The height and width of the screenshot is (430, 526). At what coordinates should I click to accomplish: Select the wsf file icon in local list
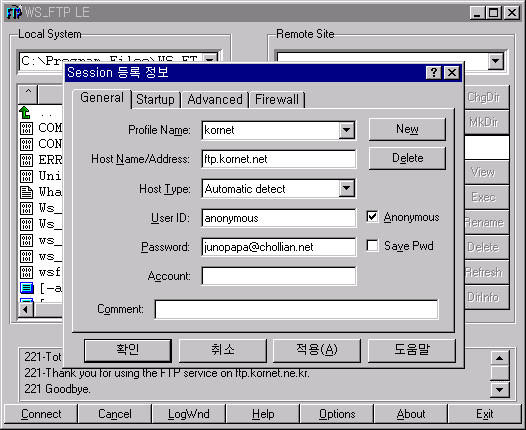click(x=26, y=272)
